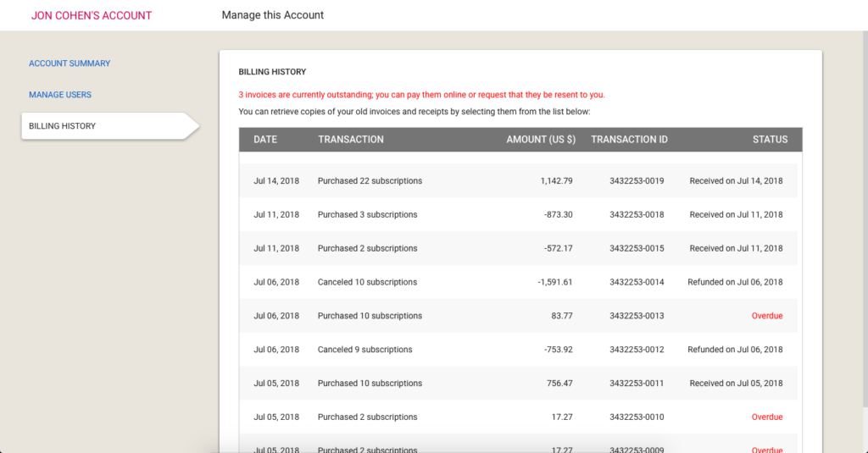
Task: Select the Canceled 10 subscriptions row
Action: click(x=518, y=282)
